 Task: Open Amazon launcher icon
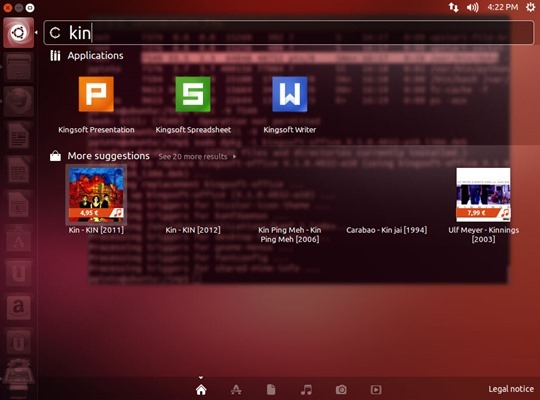coord(19,308)
